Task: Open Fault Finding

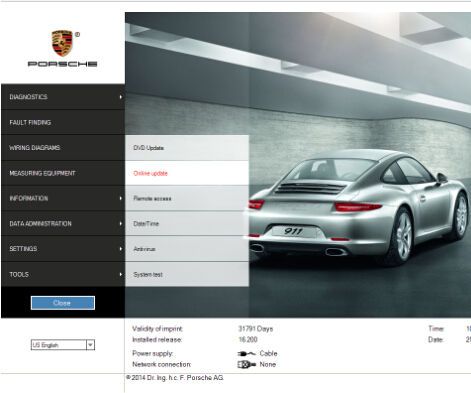Action: click(63, 122)
